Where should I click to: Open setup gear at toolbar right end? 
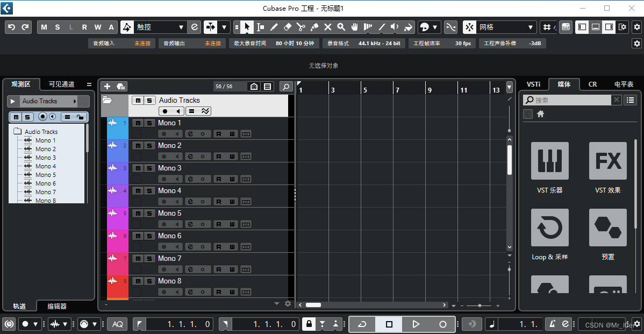[636, 27]
